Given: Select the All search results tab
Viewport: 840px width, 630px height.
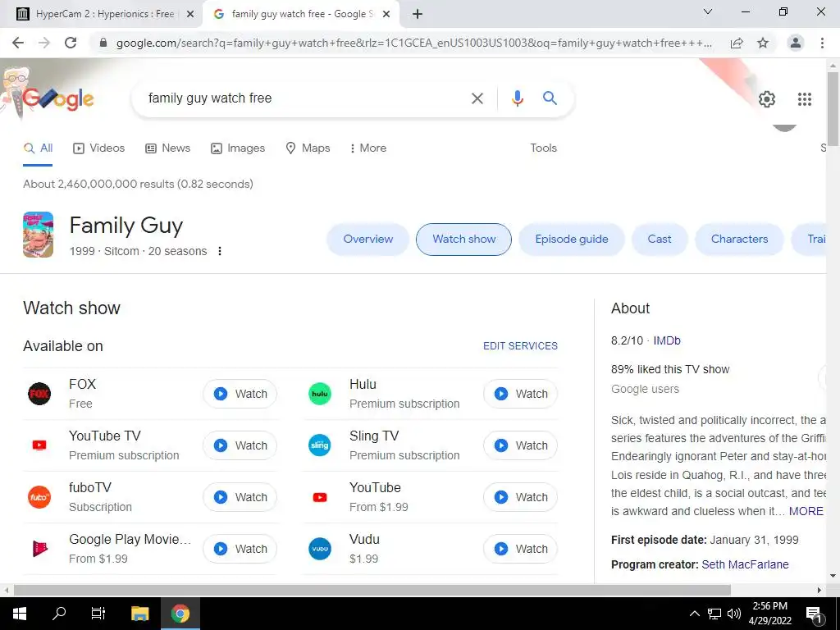Looking at the screenshot, I should pyautogui.click(x=38, y=148).
